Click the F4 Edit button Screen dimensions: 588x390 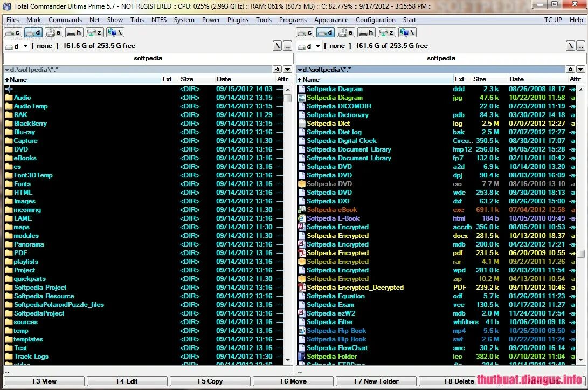click(x=127, y=381)
